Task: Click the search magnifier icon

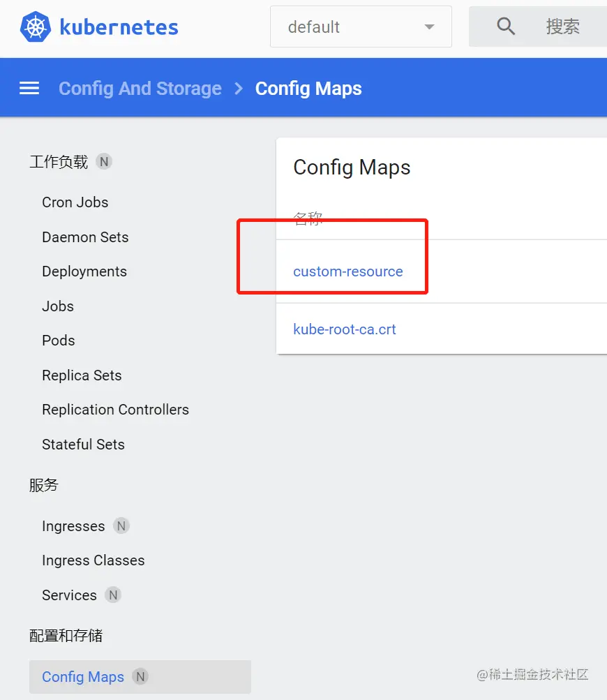Action: 506,27
